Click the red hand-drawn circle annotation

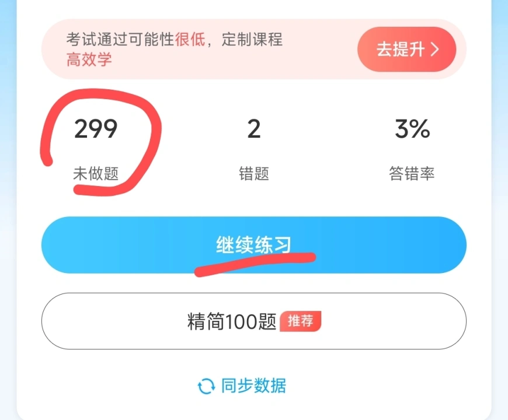point(101,142)
